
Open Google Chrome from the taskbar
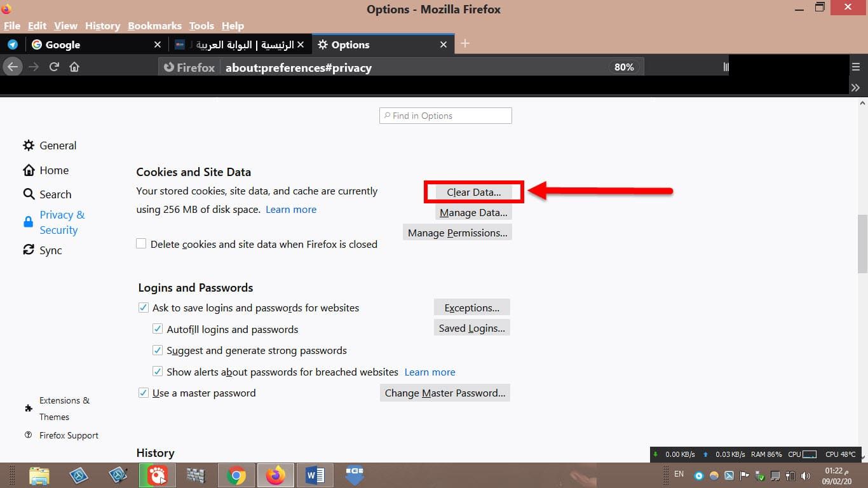236,475
